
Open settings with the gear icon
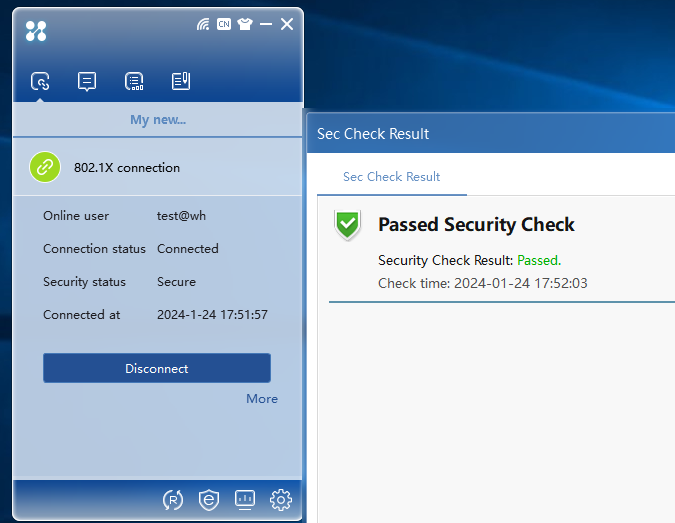pos(281,500)
